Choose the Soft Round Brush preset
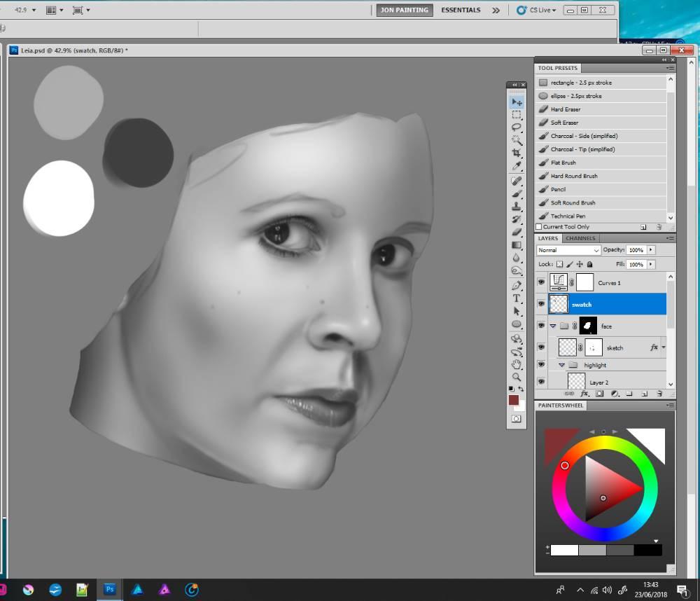The width and height of the screenshot is (700, 601). pyautogui.click(x=573, y=202)
